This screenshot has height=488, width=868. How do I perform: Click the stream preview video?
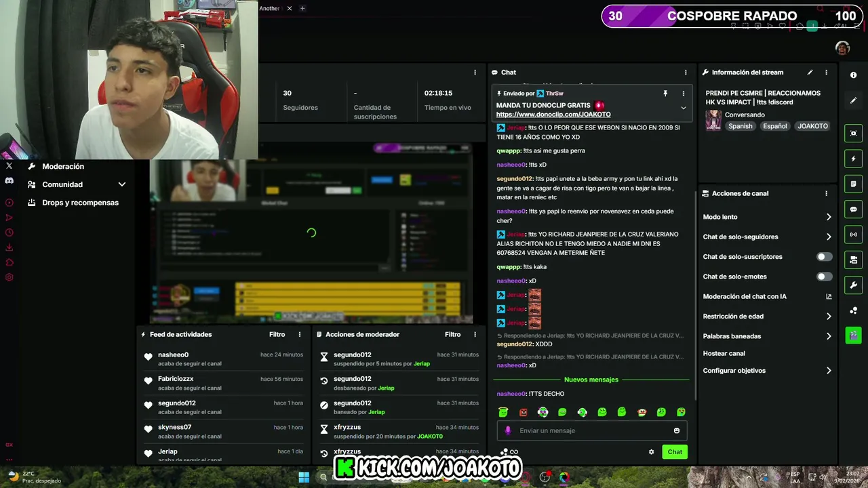311,232
